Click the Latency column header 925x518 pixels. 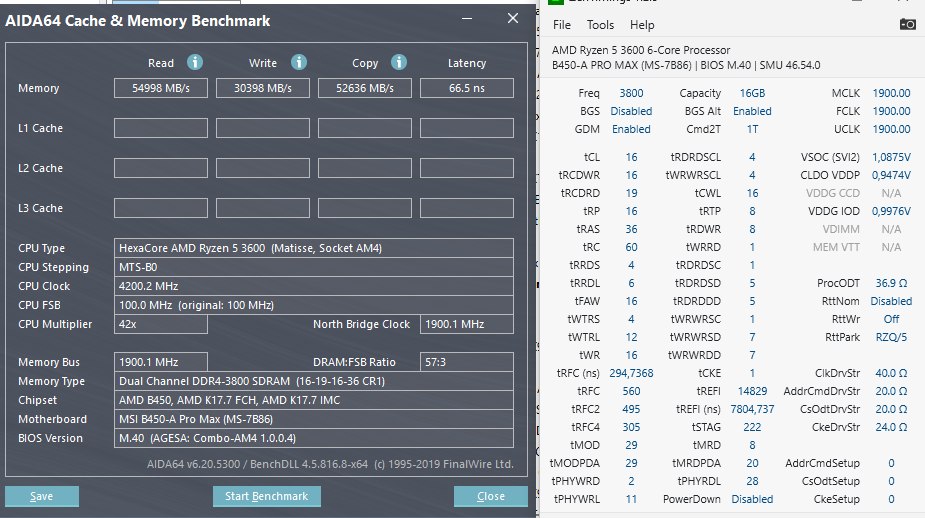click(467, 63)
